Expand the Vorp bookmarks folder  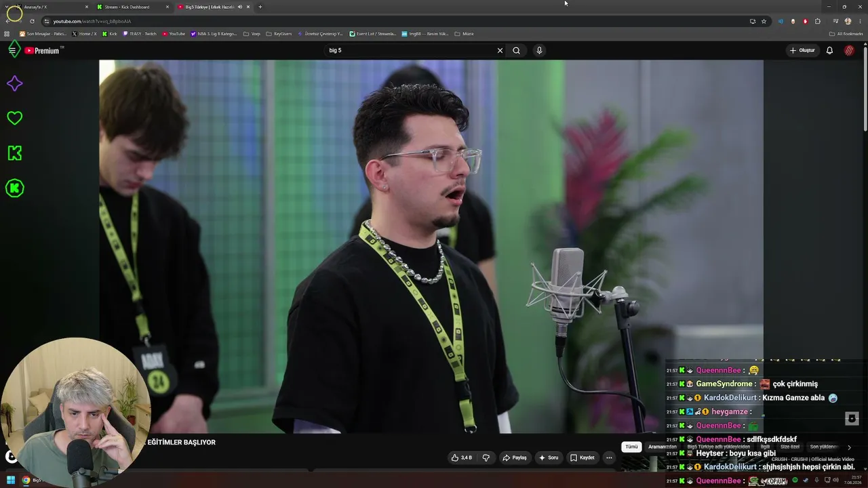click(x=252, y=34)
